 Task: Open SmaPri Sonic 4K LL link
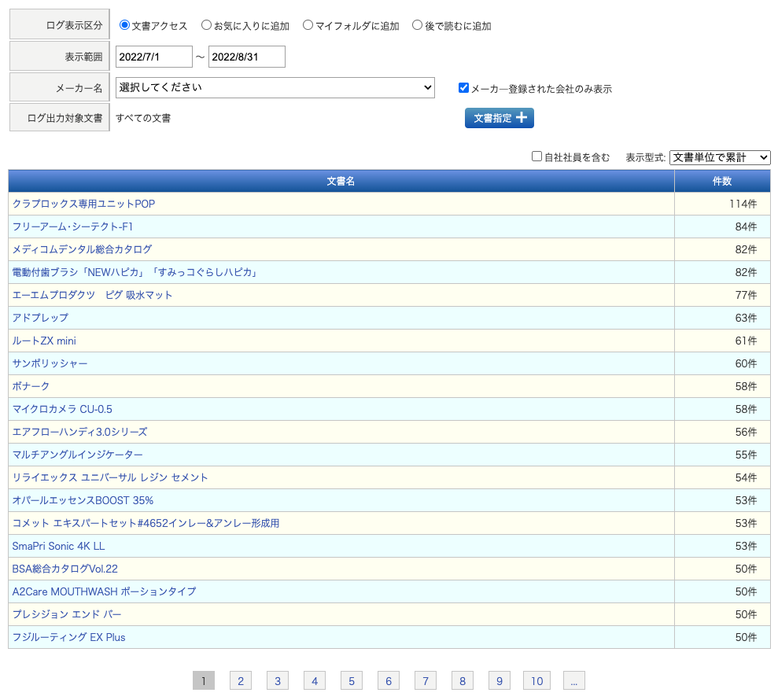coord(58,546)
